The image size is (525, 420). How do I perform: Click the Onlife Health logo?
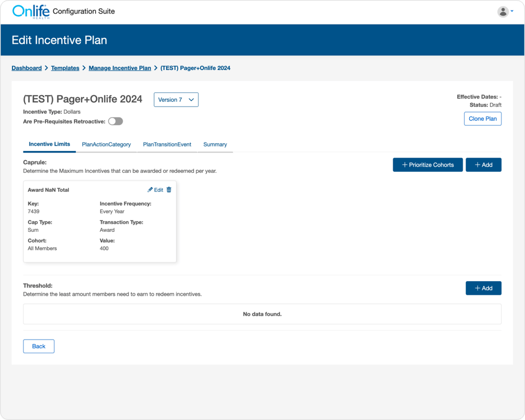pyautogui.click(x=31, y=11)
